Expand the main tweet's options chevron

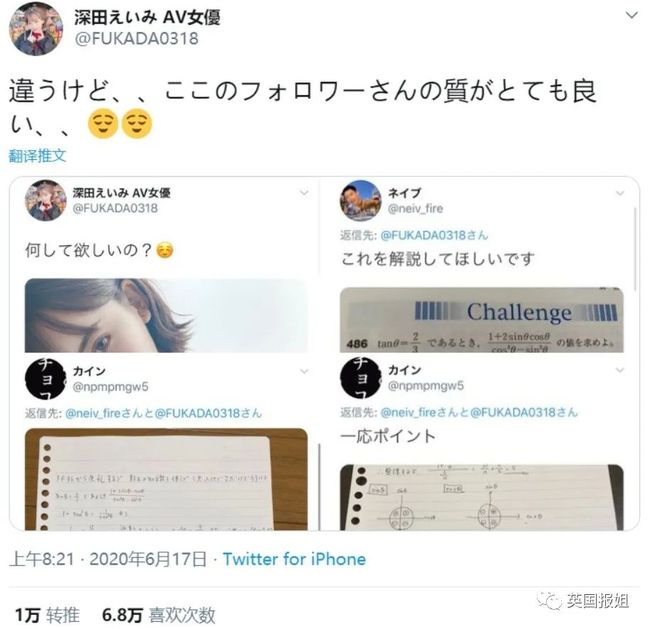click(631, 16)
